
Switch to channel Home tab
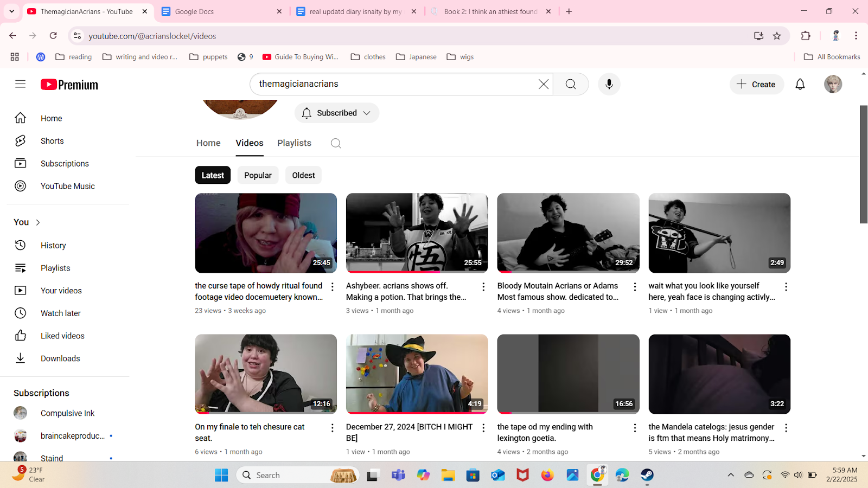[208, 143]
